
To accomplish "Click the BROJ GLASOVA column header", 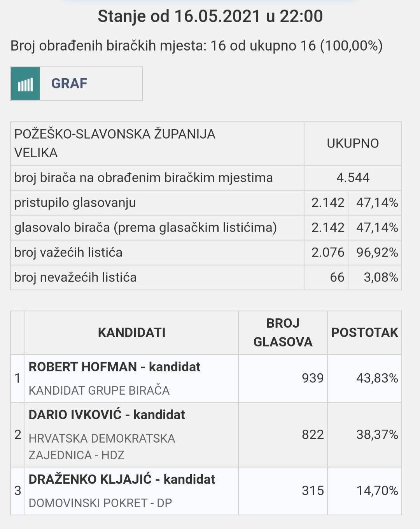I will pos(283,333).
